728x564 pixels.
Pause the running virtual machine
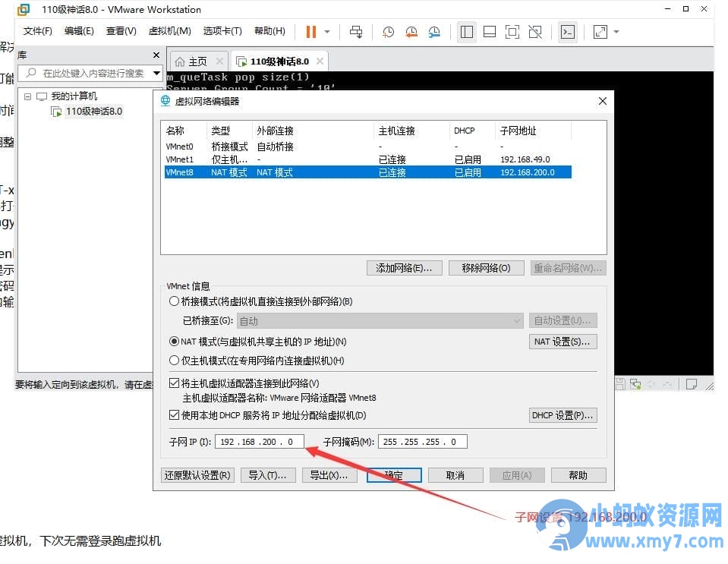pyautogui.click(x=310, y=32)
